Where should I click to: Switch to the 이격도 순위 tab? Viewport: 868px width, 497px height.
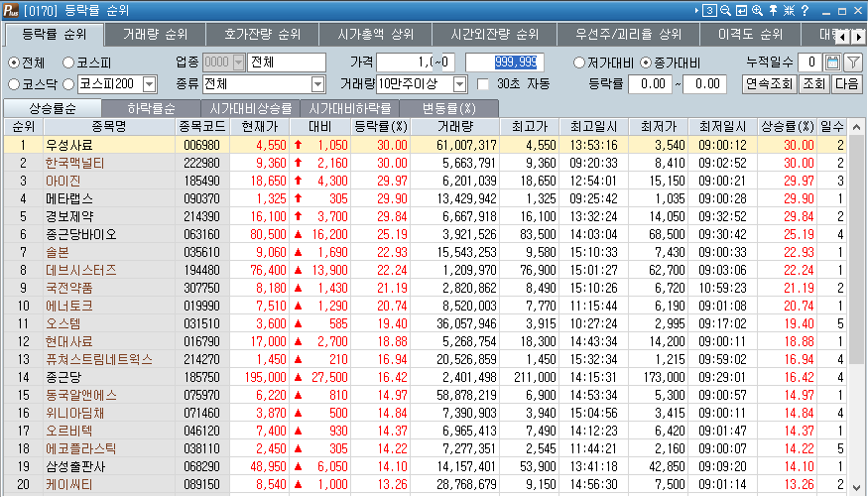(x=750, y=35)
